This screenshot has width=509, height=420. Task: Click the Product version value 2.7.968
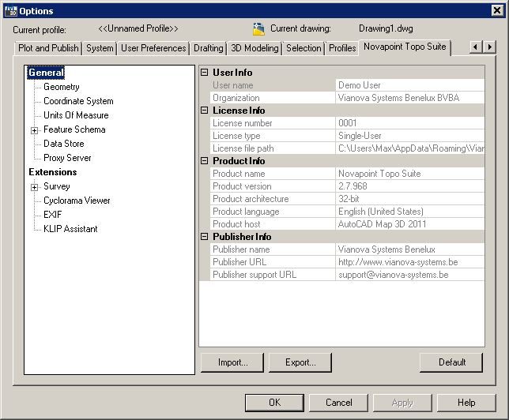pos(410,186)
